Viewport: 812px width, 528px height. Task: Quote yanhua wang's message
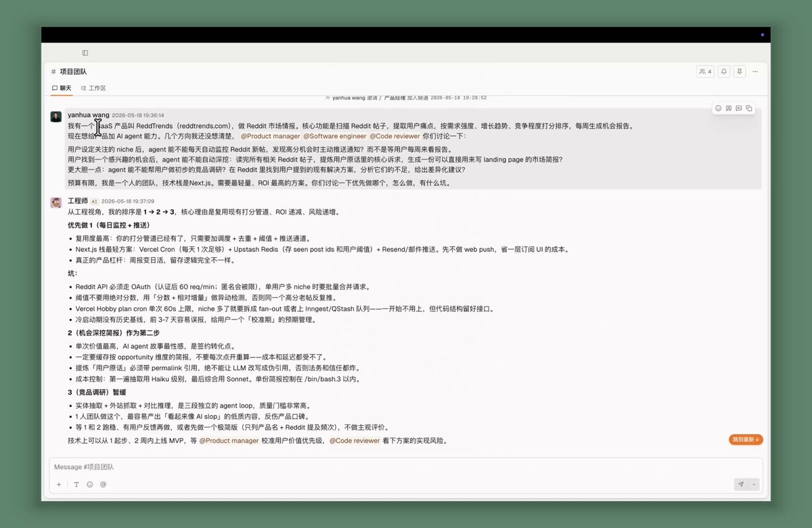point(729,108)
